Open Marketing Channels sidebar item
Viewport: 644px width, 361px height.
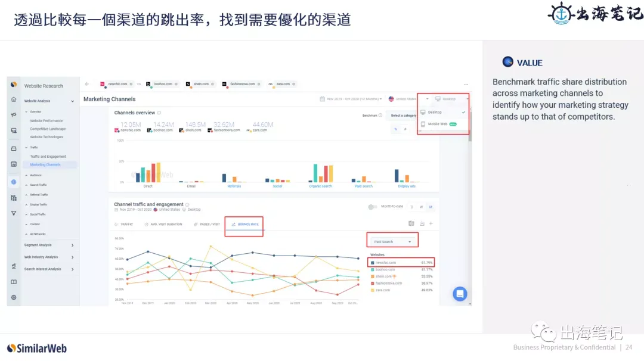[x=49, y=164]
